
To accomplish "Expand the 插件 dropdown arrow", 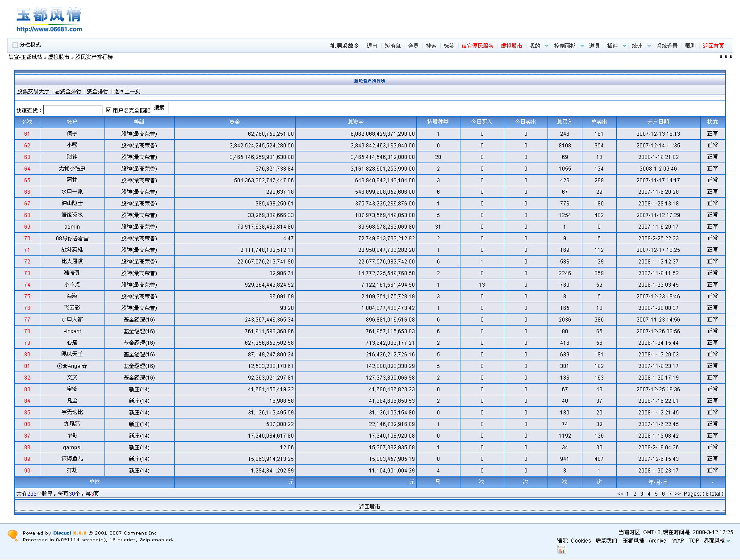I will point(624,46).
